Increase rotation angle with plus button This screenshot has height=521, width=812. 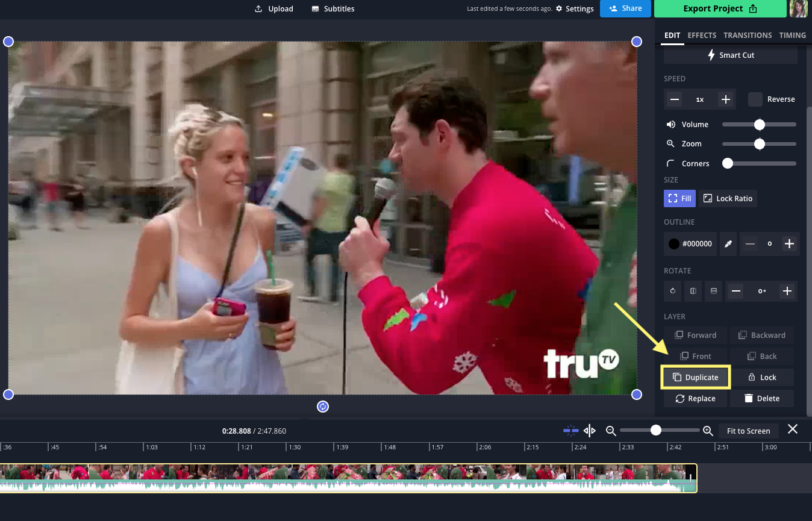coord(787,292)
